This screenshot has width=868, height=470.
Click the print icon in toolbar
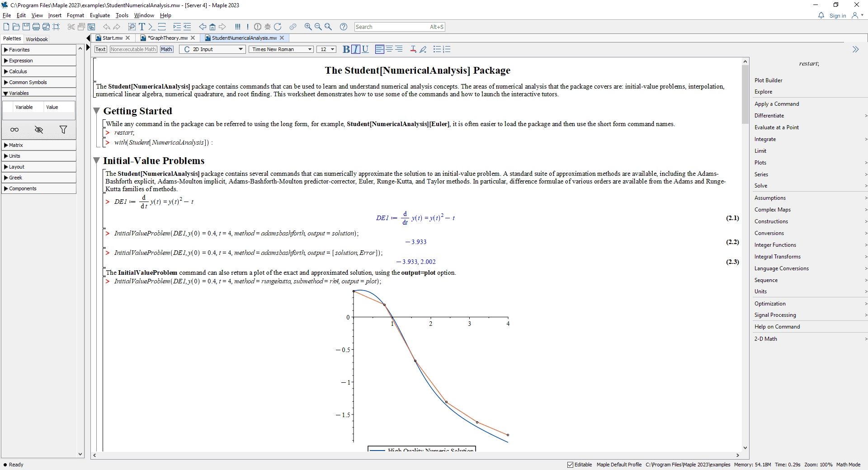pos(36,27)
